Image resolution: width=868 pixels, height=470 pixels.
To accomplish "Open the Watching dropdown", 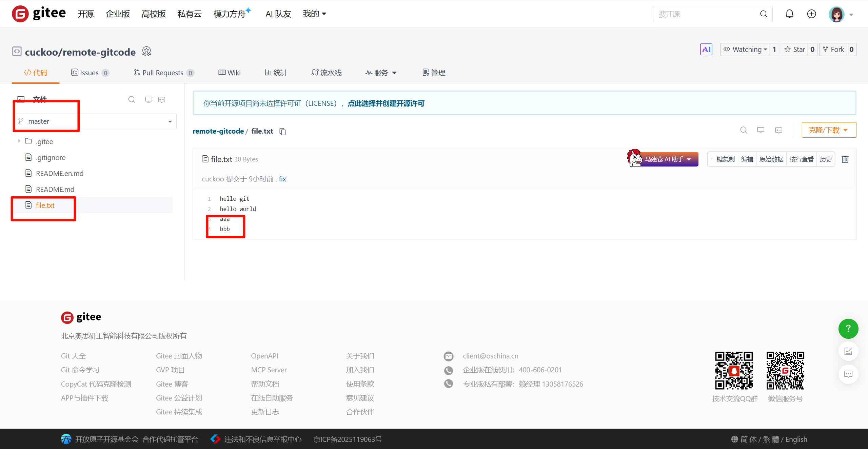I will click(745, 50).
